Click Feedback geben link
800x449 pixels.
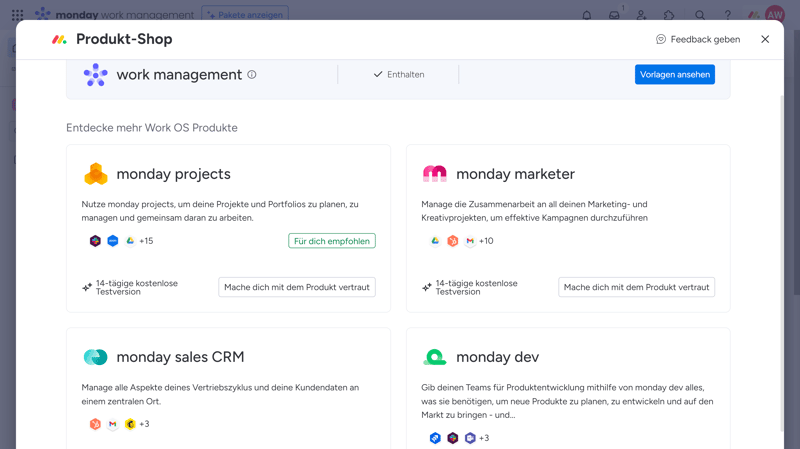coord(698,39)
